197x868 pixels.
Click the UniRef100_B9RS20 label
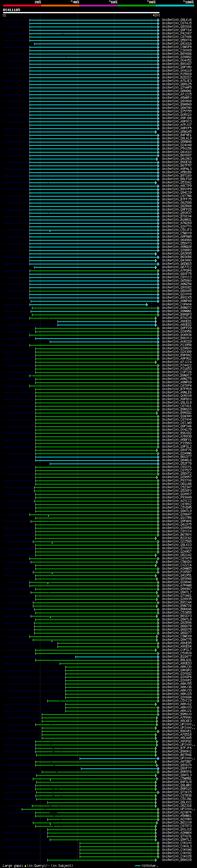point(177,789)
